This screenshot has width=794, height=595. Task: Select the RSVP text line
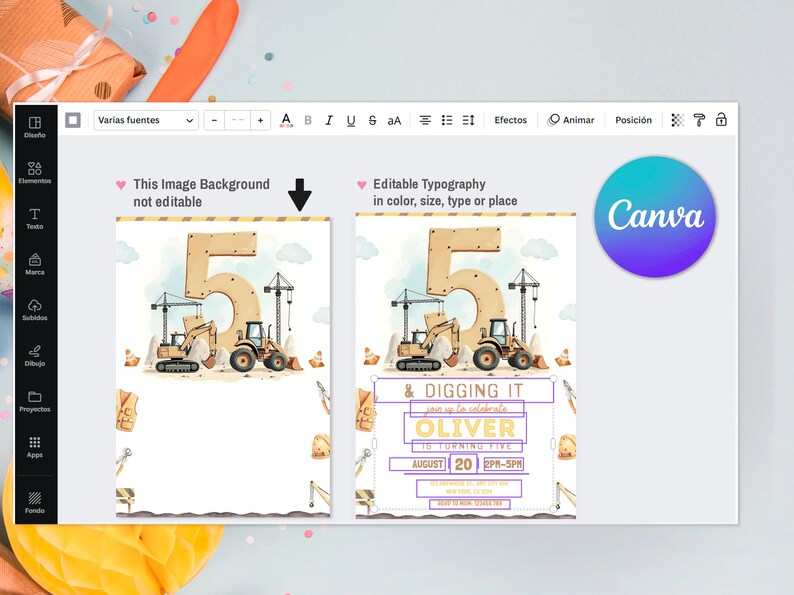[x=469, y=504]
